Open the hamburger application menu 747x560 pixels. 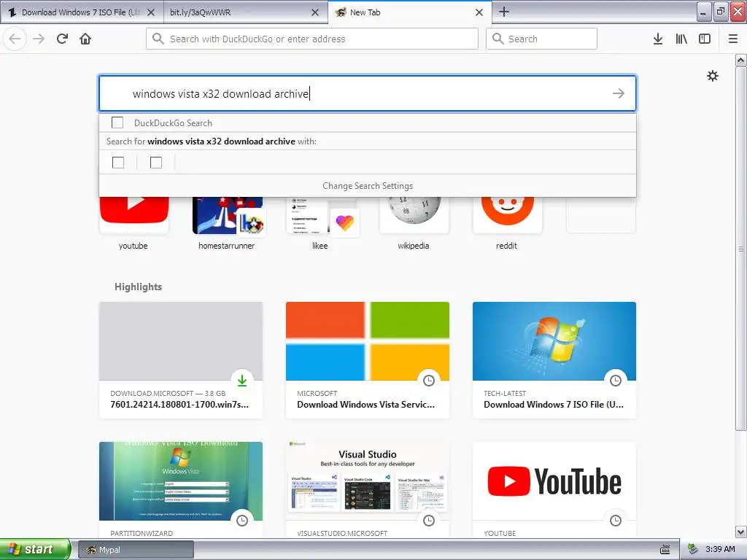733,39
